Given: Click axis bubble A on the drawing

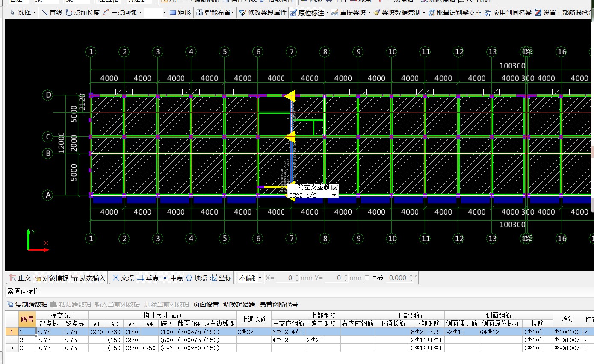Looking at the screenshot, I should click(48, 195).
